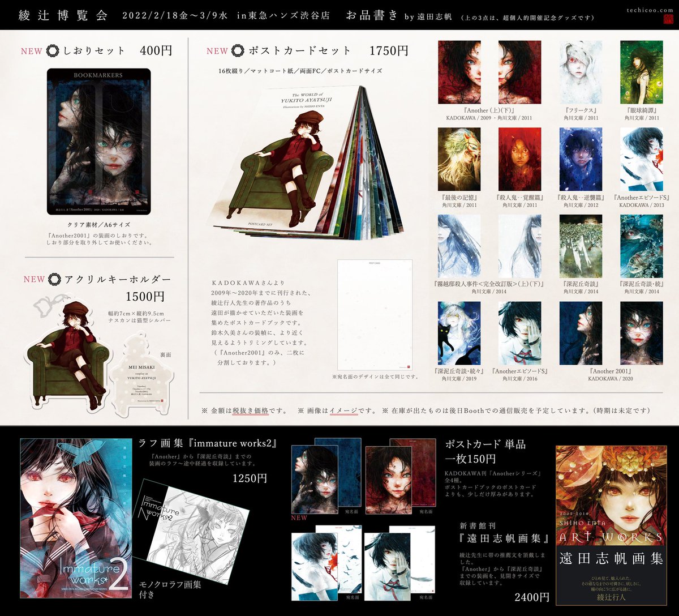This screenshot has width=679, height=616.
Task: Open the AnotherエピソードS KADOKAWA 2013 thumbnail
Action: click(642, 159)
